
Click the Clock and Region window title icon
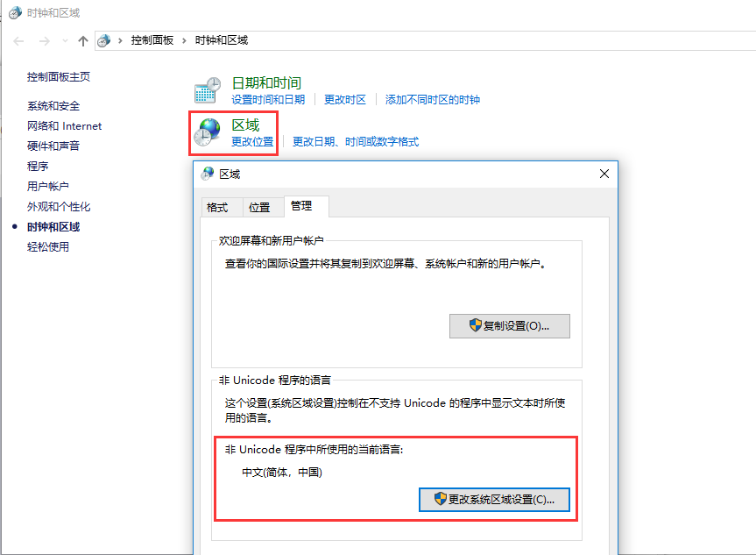(16, 12)
